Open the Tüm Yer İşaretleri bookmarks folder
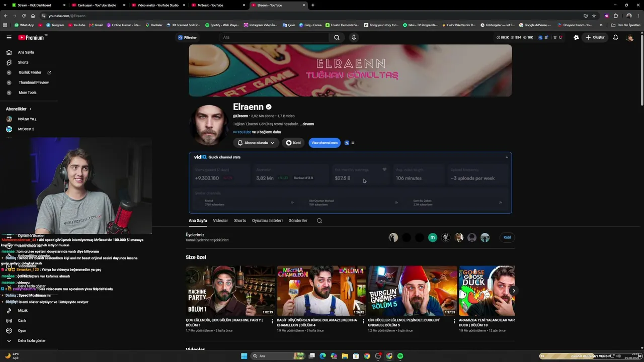The width and height of the screenshot is (644, 362). click(x=626, y=25)
